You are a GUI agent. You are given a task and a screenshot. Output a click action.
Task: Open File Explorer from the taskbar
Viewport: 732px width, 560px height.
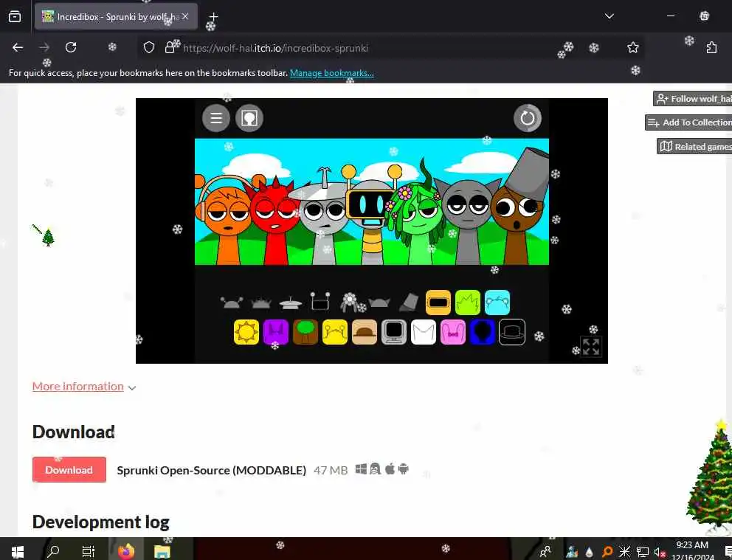[x=162, y=552]
